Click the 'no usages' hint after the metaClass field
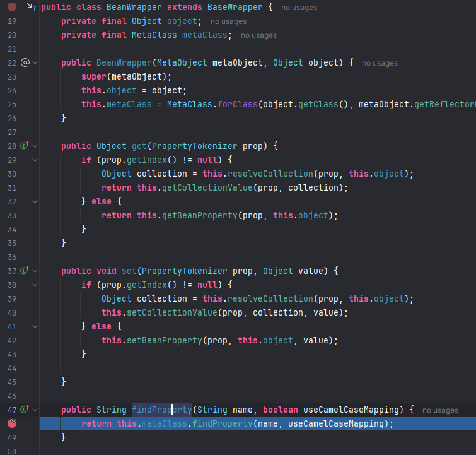The width and height of the screenshot is (476, 455). coord(258,35)
